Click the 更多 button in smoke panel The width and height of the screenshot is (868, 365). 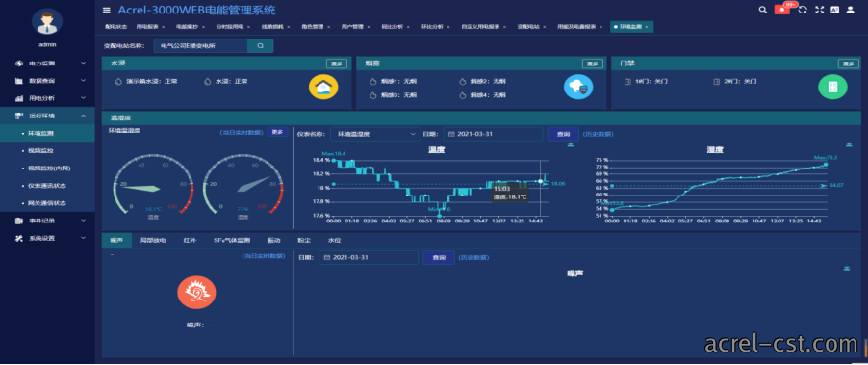coord(593,64)
